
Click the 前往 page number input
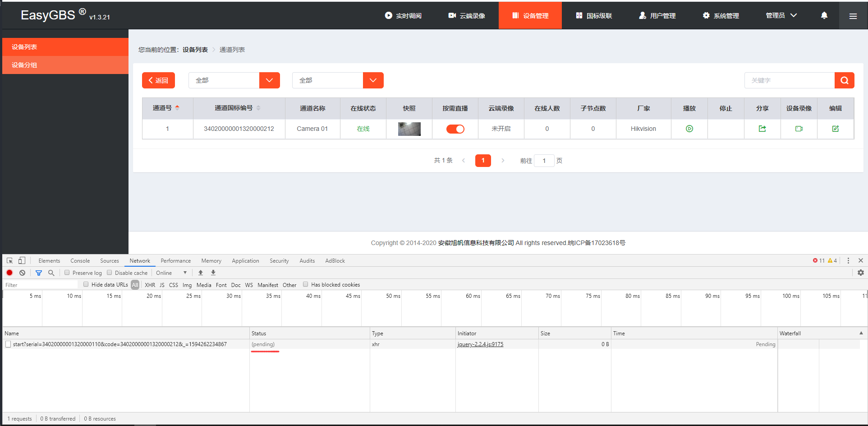click(x=544, y=161)
